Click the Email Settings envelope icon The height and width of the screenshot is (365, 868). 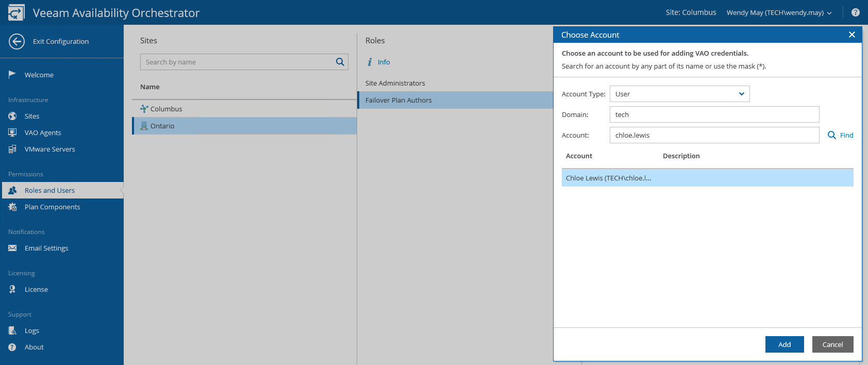(12, 248)
